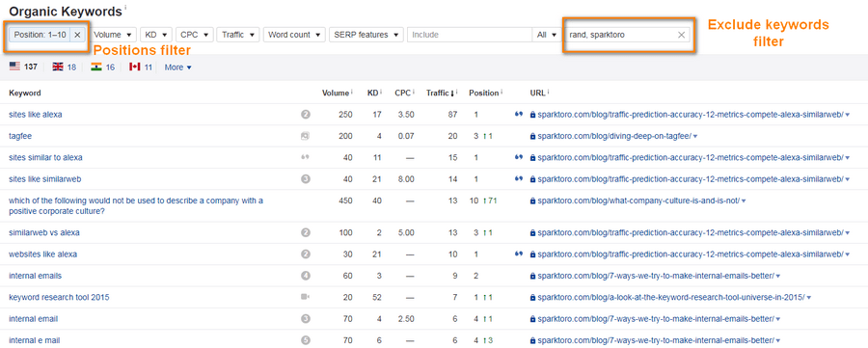Click SERP features badge for 'internal email'
The image size is (868, 348).
coord(306,319)
